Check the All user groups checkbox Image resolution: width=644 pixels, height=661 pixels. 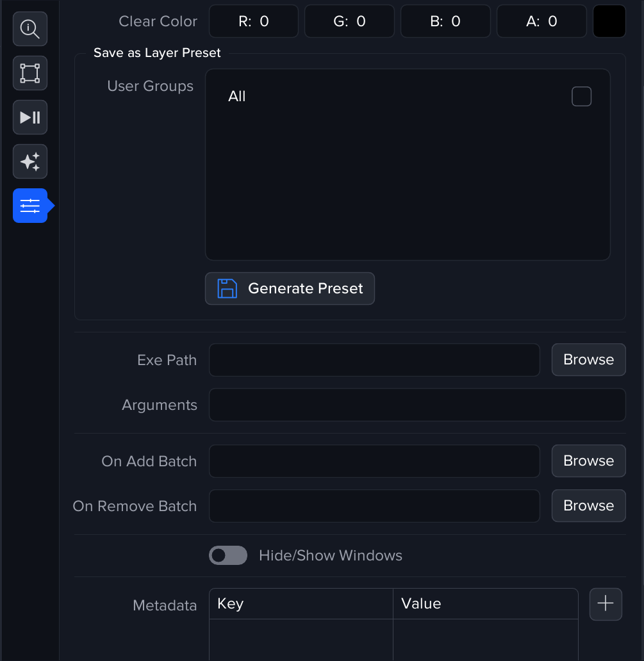(x=581, y=97)
